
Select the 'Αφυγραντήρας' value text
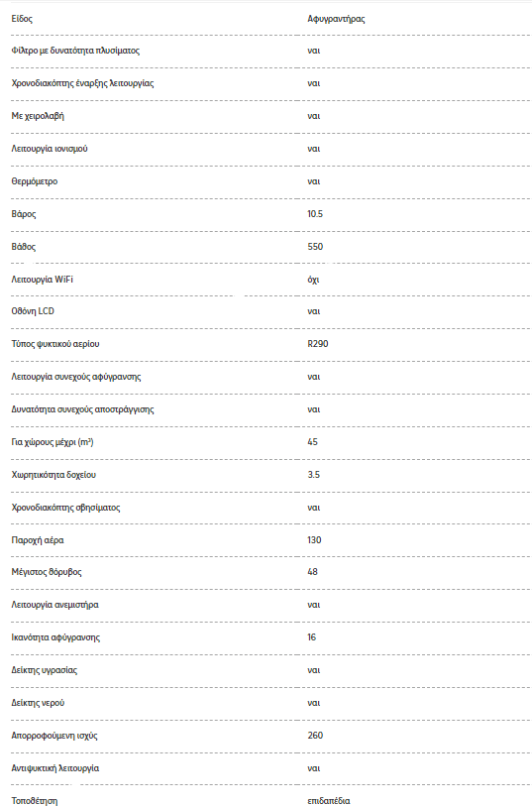pyautogui.click(x=336, y=19)
